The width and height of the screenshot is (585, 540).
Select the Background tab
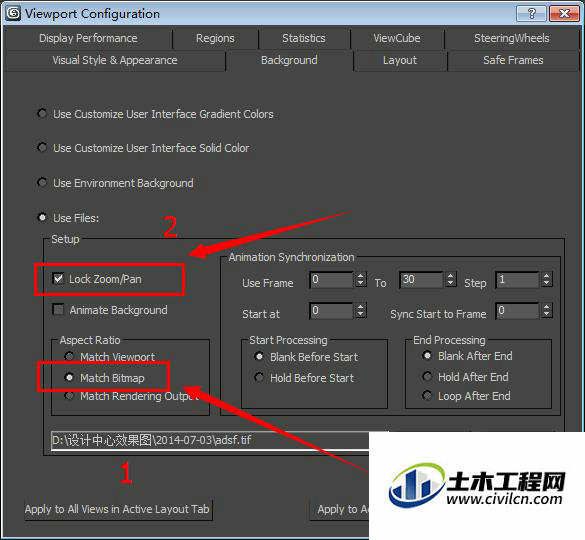289,60
